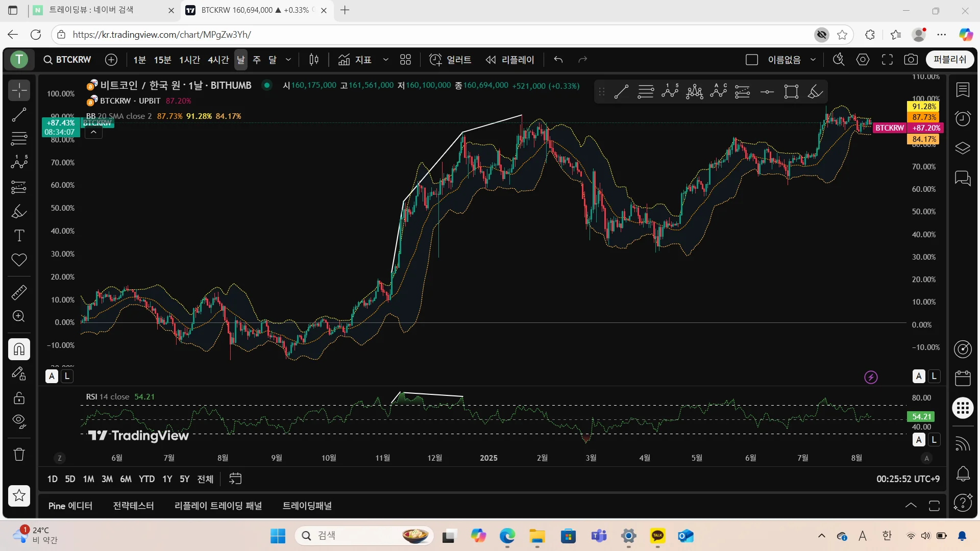The height and width of the screenshot is (551, 980).
Task: Open the ruler measure tool
Action: coord(19,292)
